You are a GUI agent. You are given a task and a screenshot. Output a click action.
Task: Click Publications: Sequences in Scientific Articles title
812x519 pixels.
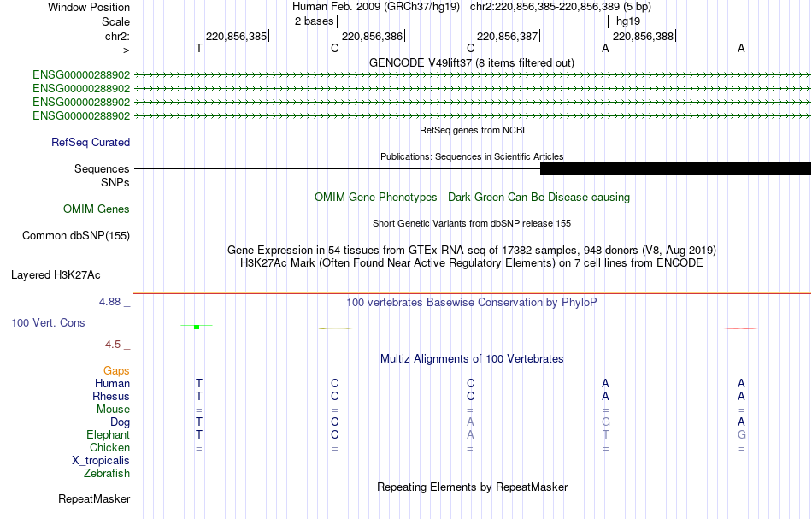pyautogui.click(x=472, y=156)
